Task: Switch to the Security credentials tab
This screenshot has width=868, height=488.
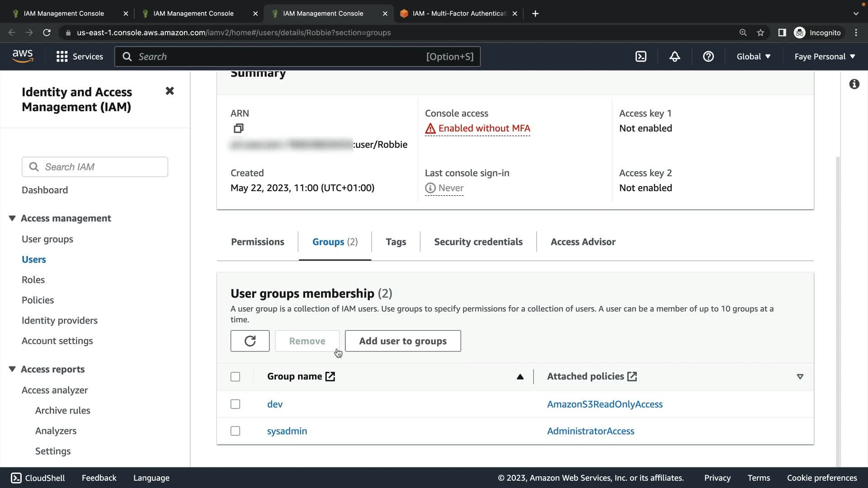Action: tap(478, 242)
